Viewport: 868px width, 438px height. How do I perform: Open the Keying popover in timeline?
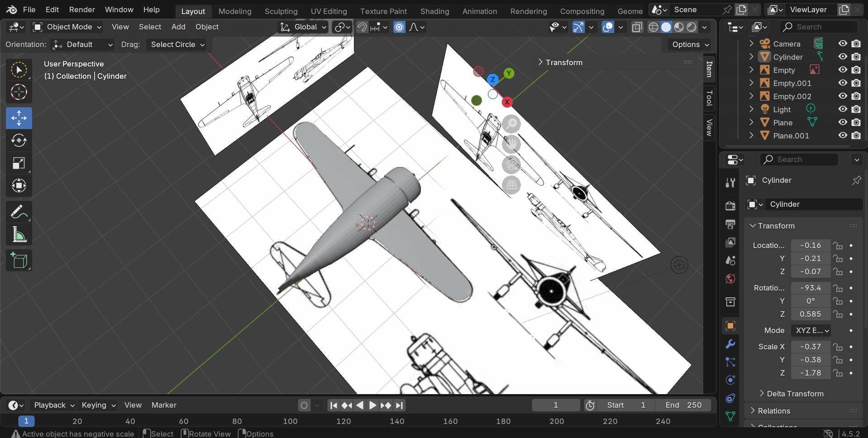98,405
